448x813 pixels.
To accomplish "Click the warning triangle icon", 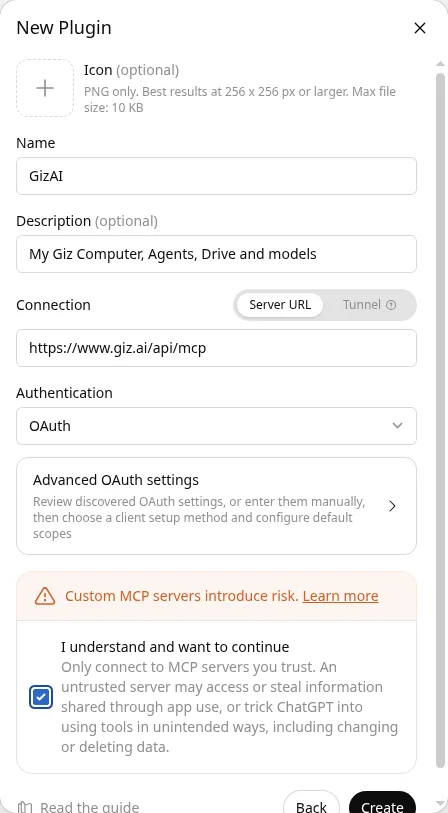I will [x=45, y=596].
